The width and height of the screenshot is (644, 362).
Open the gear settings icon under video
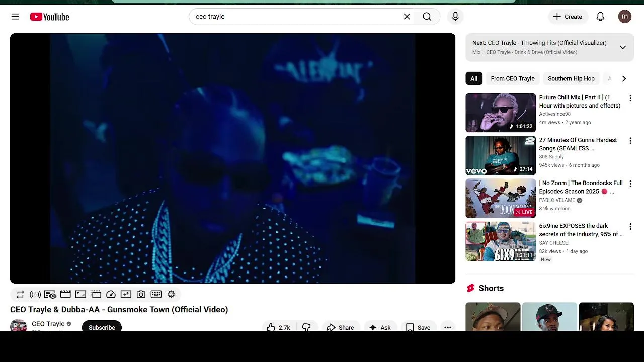click(171, 295)
